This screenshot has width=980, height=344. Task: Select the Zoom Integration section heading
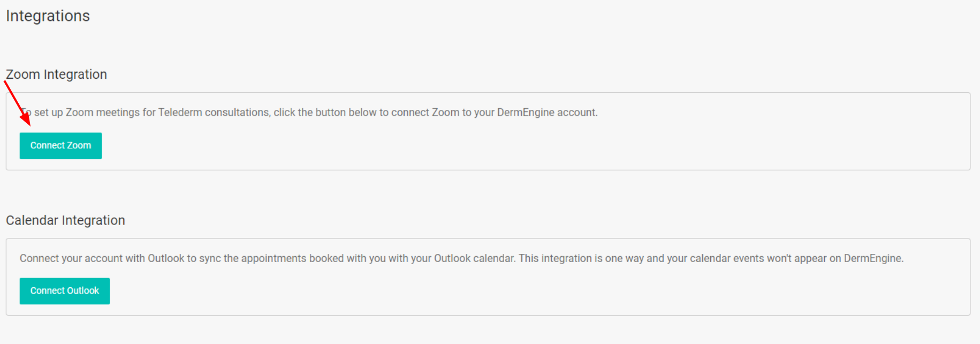(56, 74)
